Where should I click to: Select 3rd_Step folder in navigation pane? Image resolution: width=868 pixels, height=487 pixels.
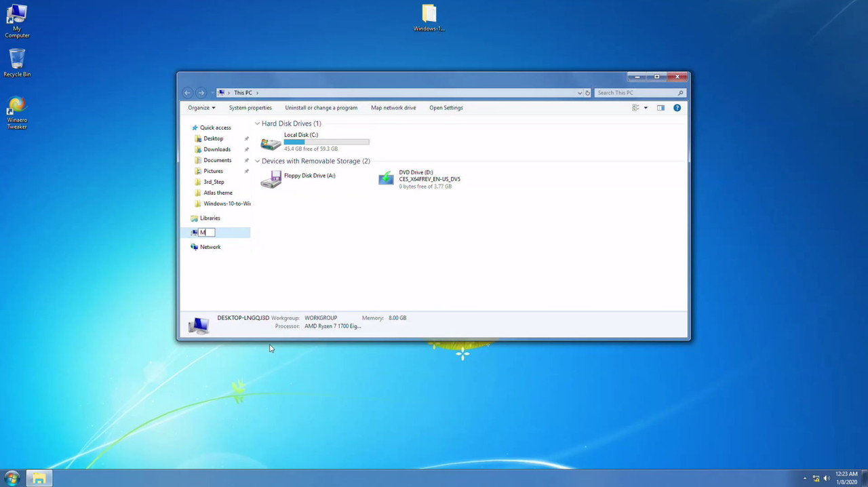[214, 182]
